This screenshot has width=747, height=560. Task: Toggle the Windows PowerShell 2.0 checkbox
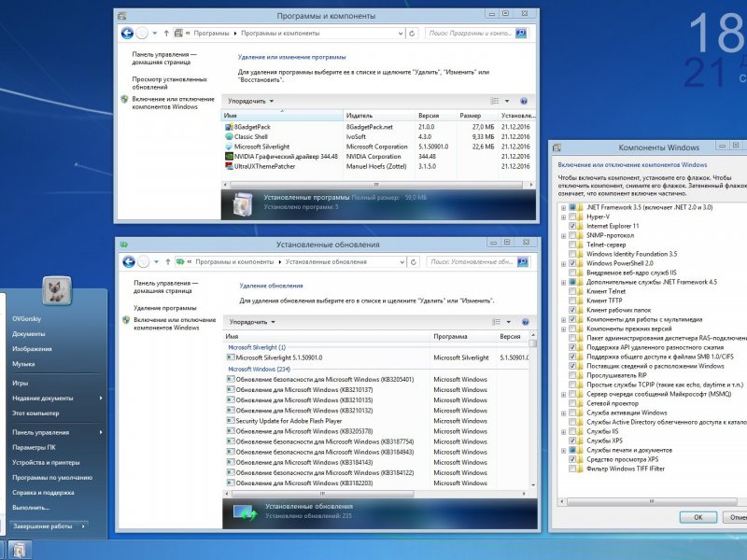point(572,263)
